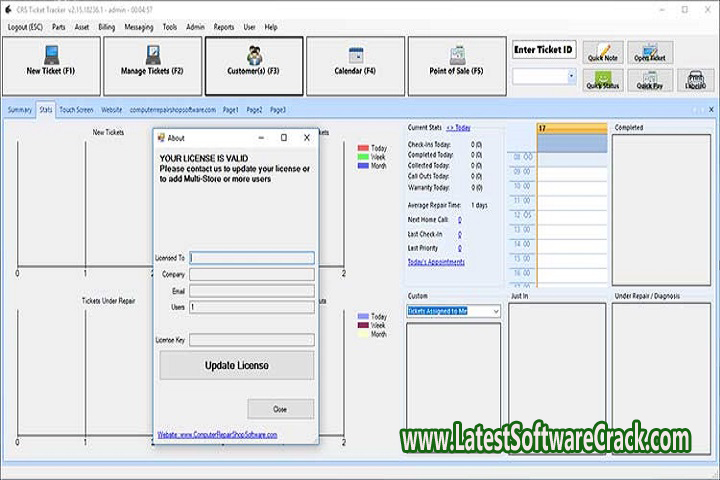Select the Stats tab
The height and width of the screenshot is (480, 720).
tap(45, 110)
